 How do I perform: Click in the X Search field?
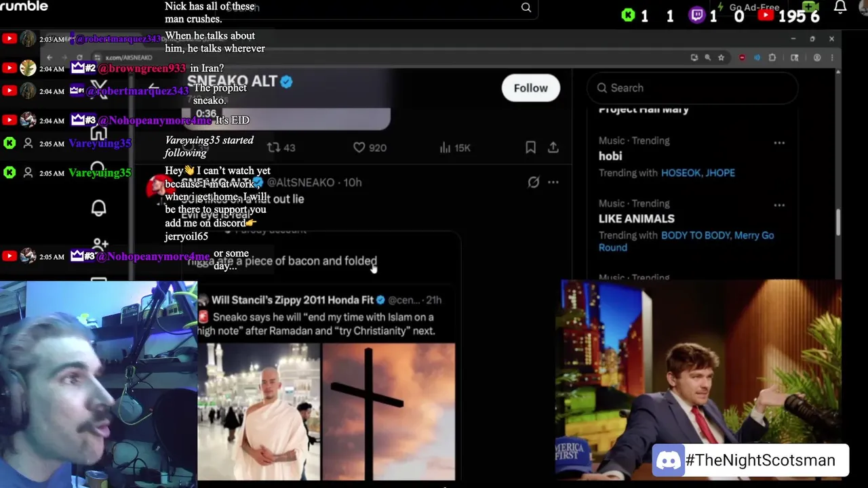(x=692, y=88)
